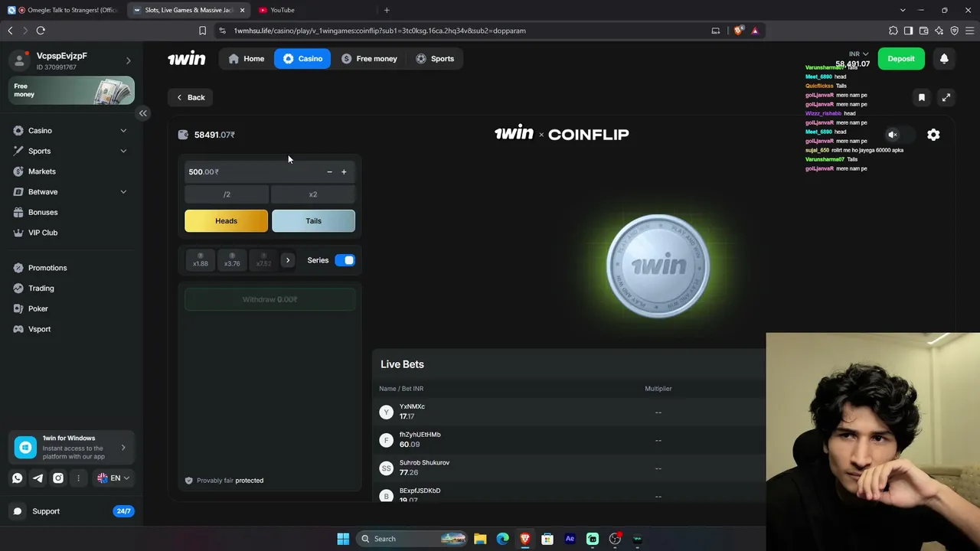Open the EN language dropdown

pos(113,478)
